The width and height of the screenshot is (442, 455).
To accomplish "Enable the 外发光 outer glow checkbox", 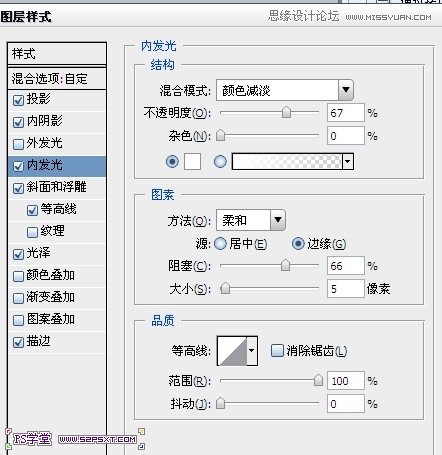I will pos(18,144).
